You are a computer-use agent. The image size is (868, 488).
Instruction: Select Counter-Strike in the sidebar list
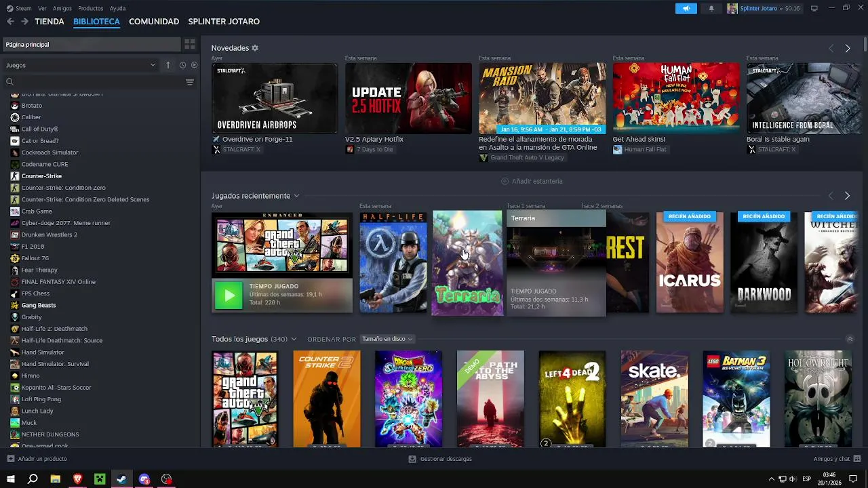pos(41,176)
